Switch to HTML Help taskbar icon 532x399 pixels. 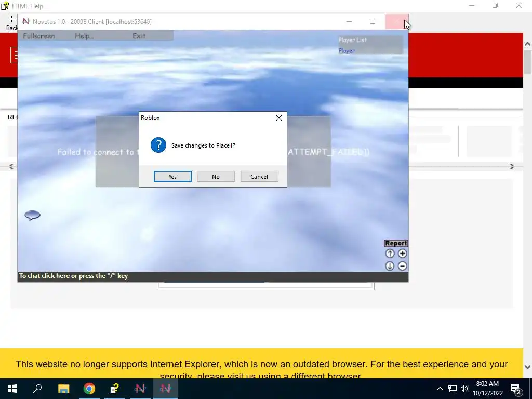click(x=115, y=389)
